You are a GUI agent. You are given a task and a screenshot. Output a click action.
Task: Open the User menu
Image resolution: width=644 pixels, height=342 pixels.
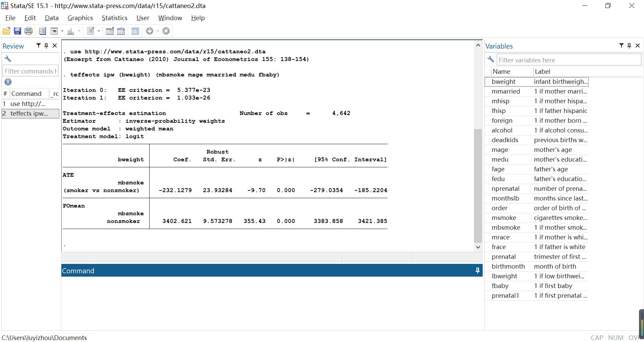tap(143, 18)
